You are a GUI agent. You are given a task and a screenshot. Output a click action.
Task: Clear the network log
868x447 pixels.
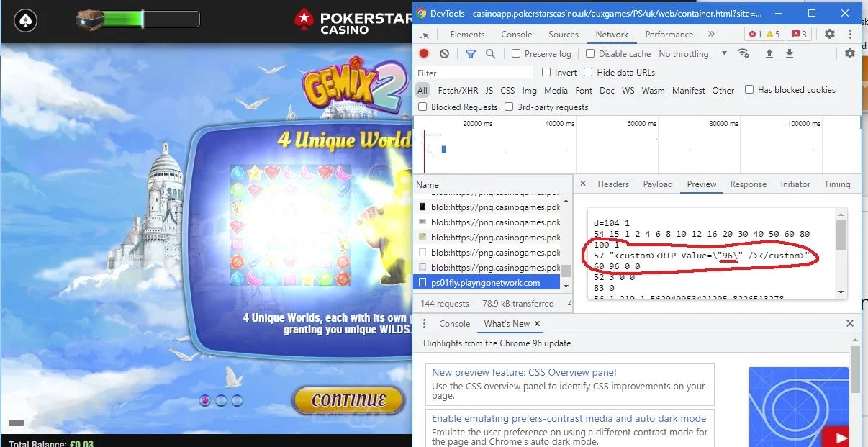coord(445,53)
